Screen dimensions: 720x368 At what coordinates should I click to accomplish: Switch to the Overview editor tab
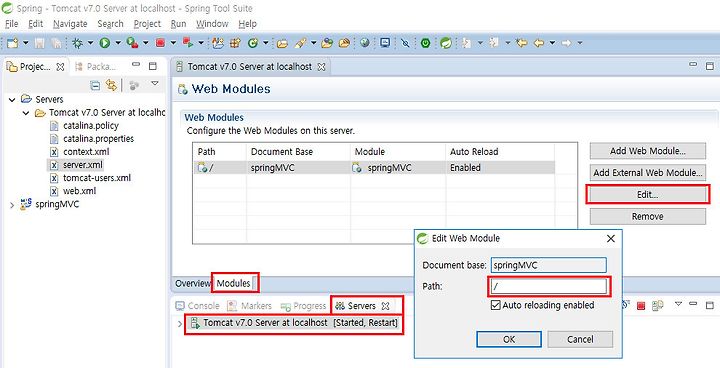(x=193, y=283)
